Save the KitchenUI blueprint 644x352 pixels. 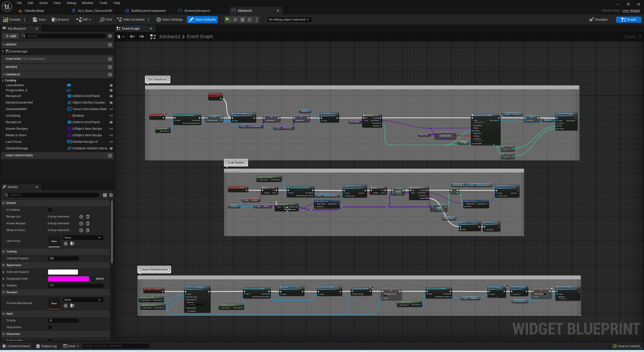(x=39, y=19)
